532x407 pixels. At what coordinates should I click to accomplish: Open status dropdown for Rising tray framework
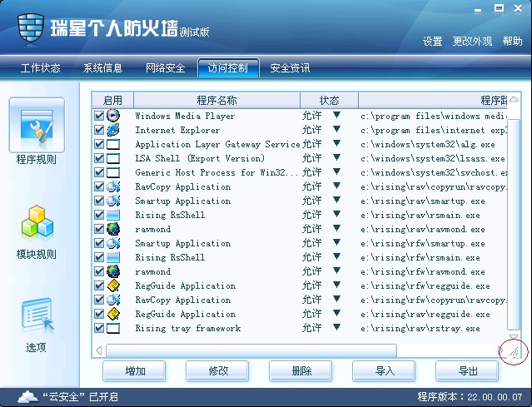(336, 328)
